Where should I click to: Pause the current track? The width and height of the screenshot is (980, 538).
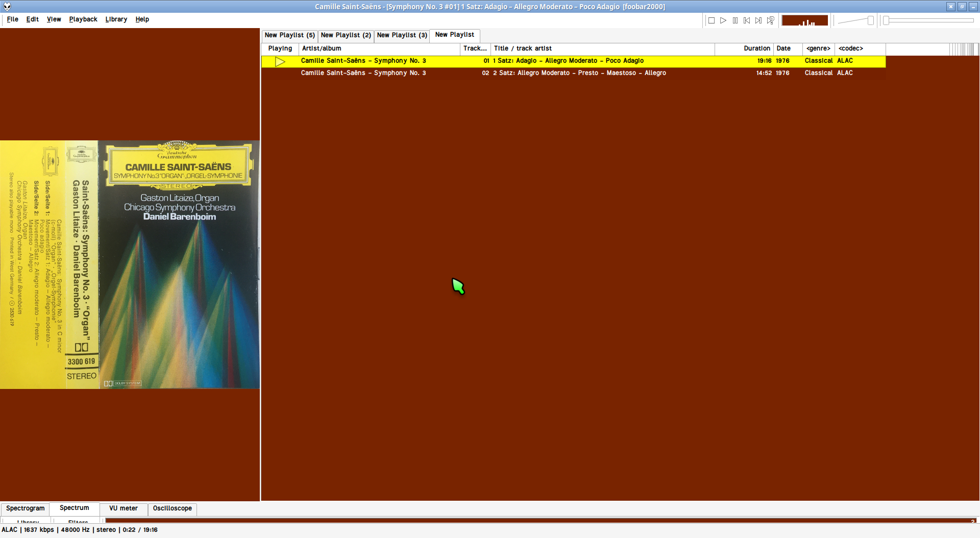point(735,20)
